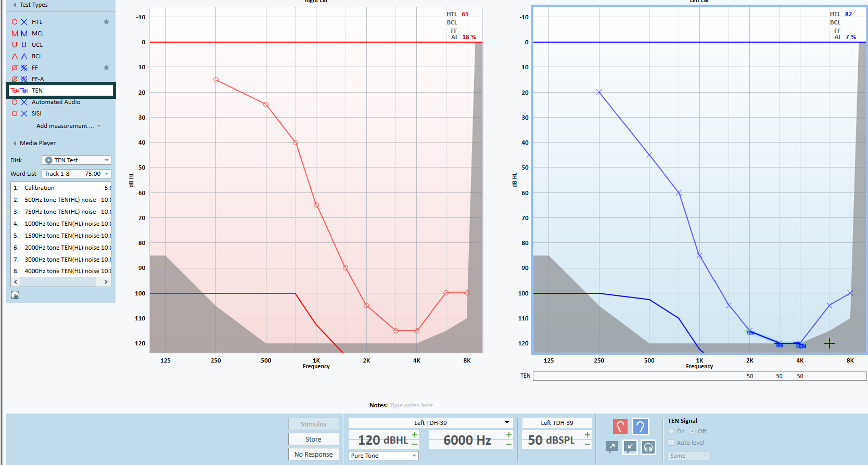The image size is (868, 465).
Task: Increase the 50 dBSPL level with plus
Action: point(588,435)
